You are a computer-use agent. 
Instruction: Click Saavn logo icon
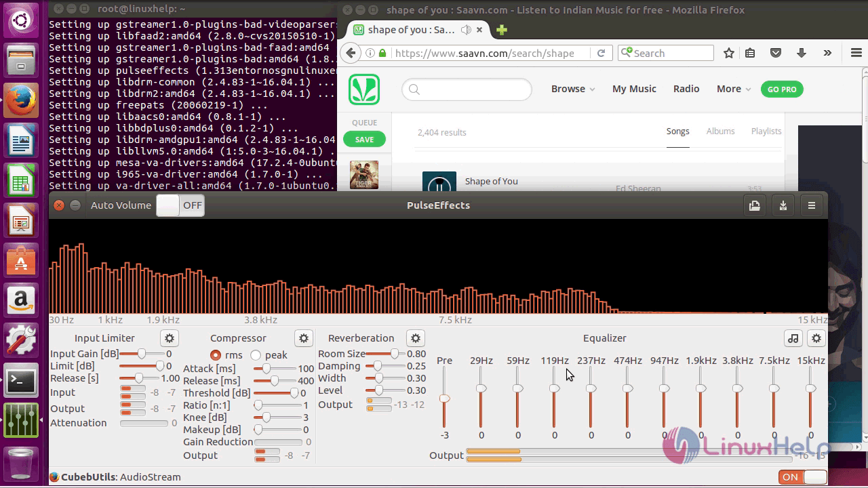tap(364, 89)
